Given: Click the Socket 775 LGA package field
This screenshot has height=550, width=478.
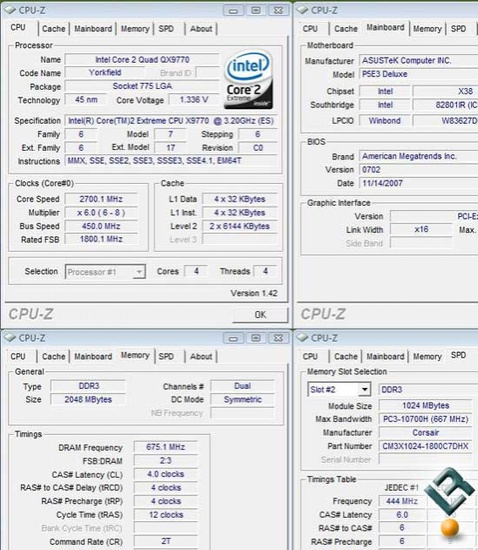Looking at the screenshot, I should pos(142,86).
